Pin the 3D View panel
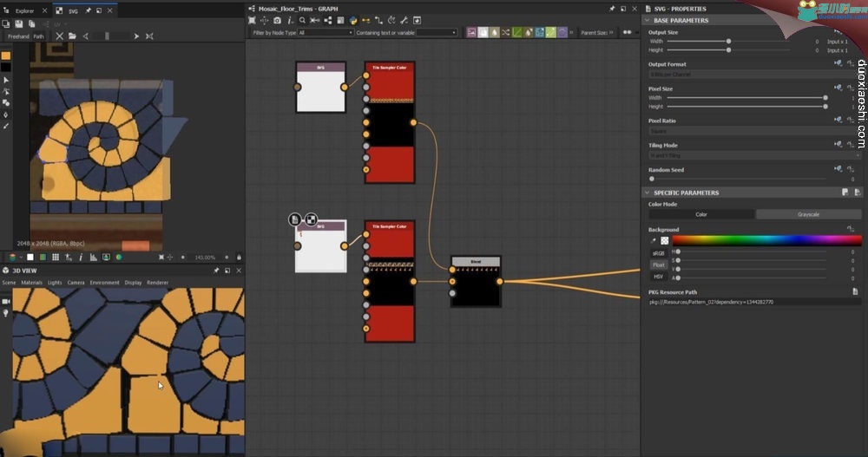The image size is (868, 457). point(216,271)
